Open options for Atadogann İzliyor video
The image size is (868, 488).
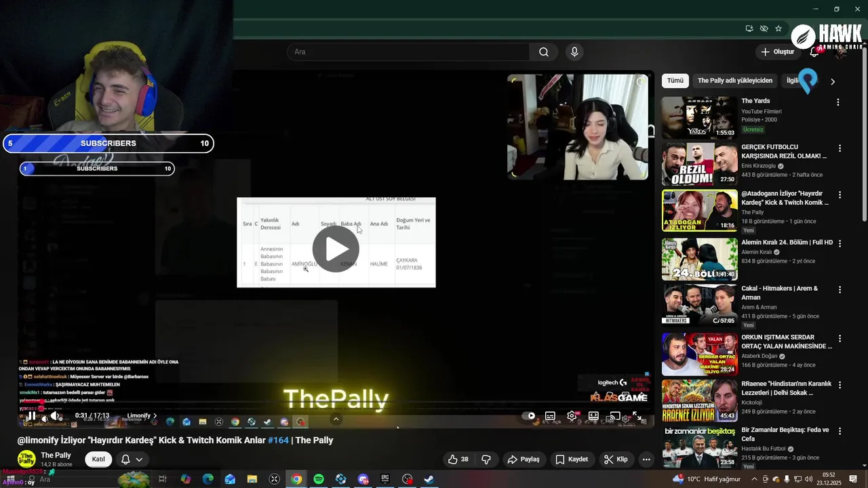click(x=840, y=195)
